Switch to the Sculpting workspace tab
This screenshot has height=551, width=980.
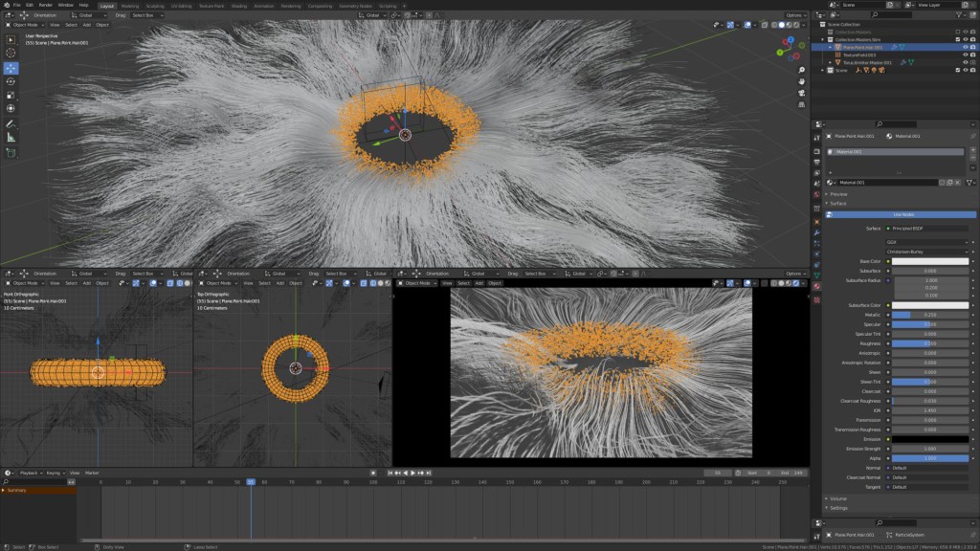155,5
